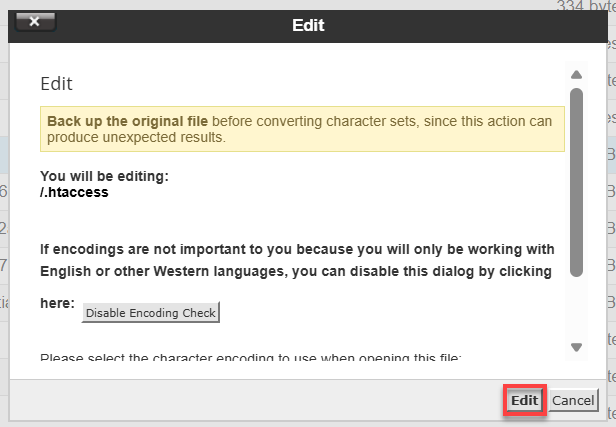This screenshot has width=616, height=427.
Task: Click the scroll down arrow in the dialog
Action: [576, 347]
